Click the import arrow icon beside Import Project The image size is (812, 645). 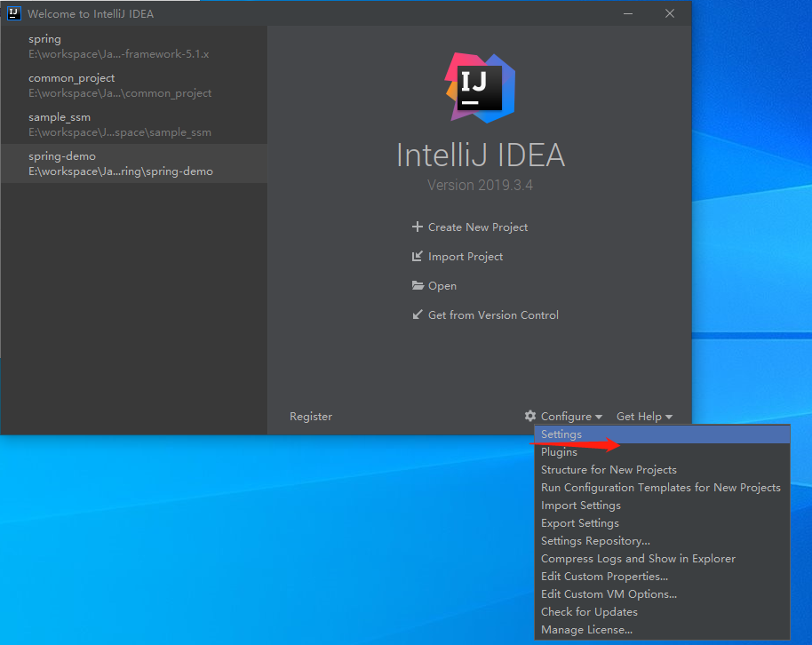pyautogui.click(x=418, y=256)
